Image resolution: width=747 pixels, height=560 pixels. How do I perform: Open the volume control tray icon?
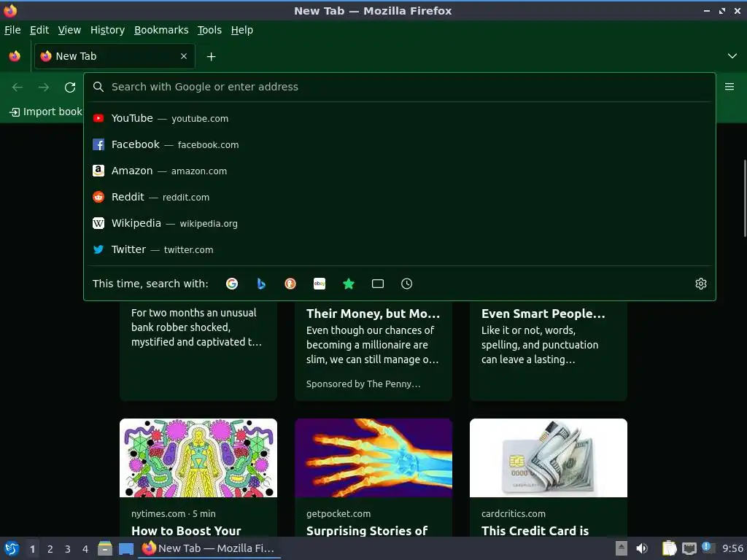642,548
